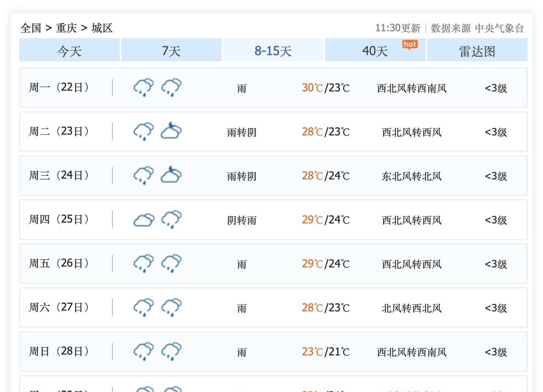
Task: Click the 重庆 breadcrumb link
Action: tap(66, 28)
